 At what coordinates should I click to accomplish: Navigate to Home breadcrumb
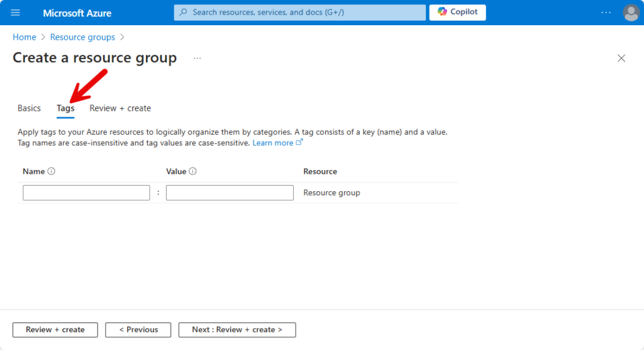(25, 37)
